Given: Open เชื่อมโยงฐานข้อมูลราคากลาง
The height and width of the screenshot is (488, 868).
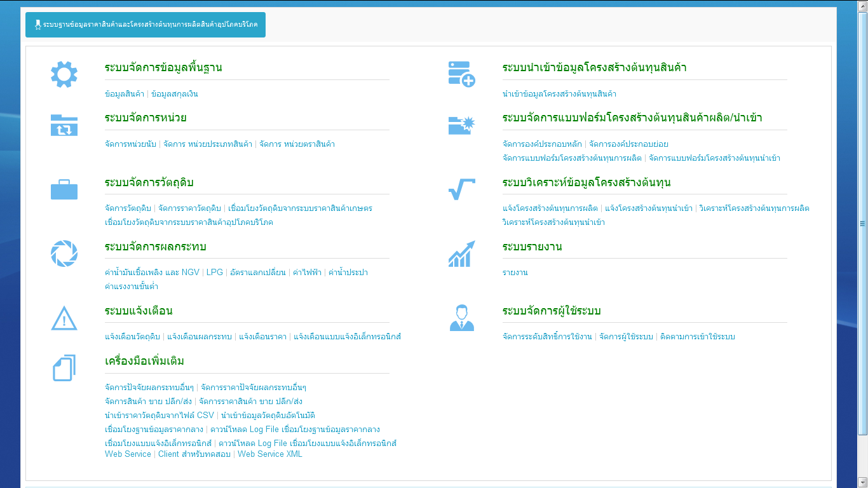Looking at the screenshot, I should 154,430.
